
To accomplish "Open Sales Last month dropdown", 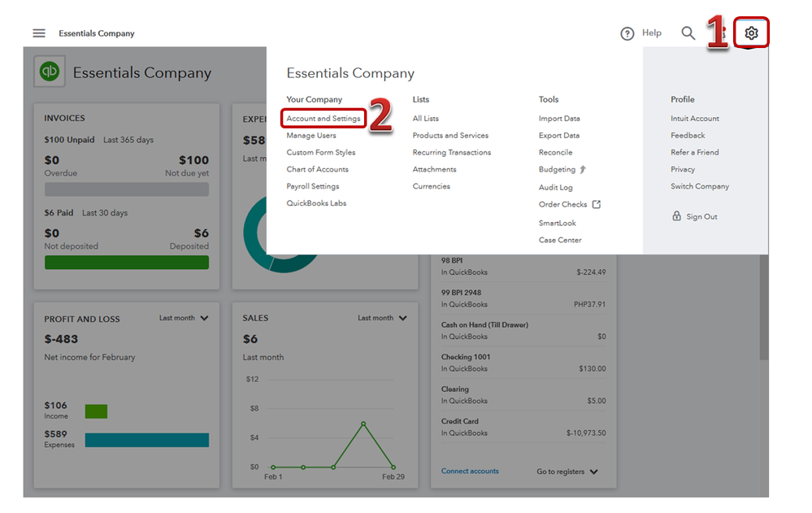I will (x=382, y=318).
